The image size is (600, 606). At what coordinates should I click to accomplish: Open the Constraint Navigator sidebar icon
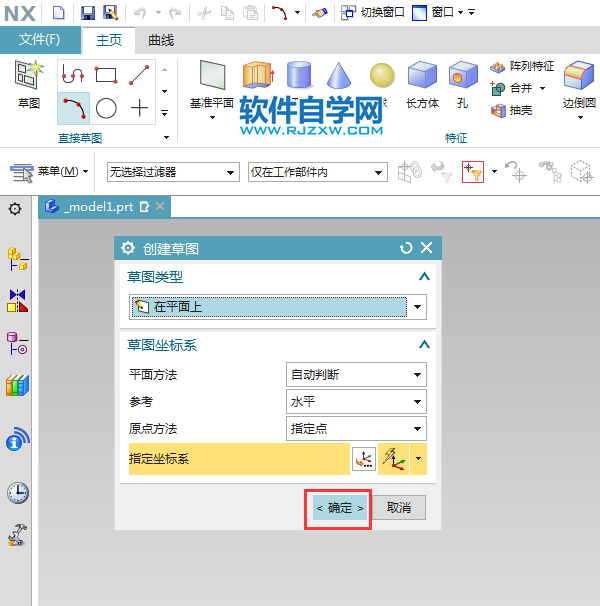coord(17,301)
